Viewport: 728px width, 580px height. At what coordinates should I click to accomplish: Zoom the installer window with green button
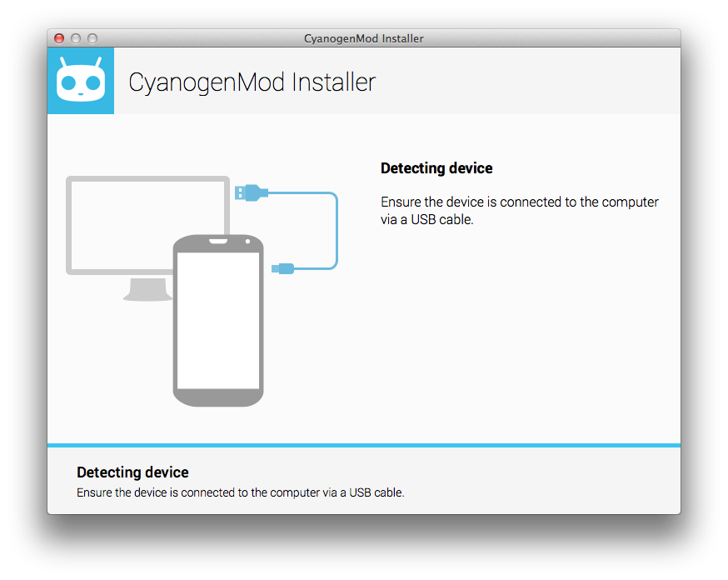(x=92, y=38)
